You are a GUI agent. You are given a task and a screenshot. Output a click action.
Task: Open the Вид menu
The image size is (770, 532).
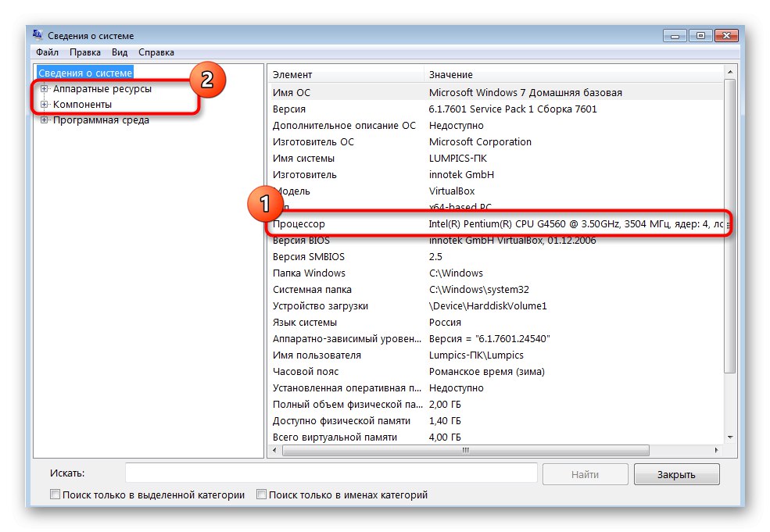coord(119,52)
